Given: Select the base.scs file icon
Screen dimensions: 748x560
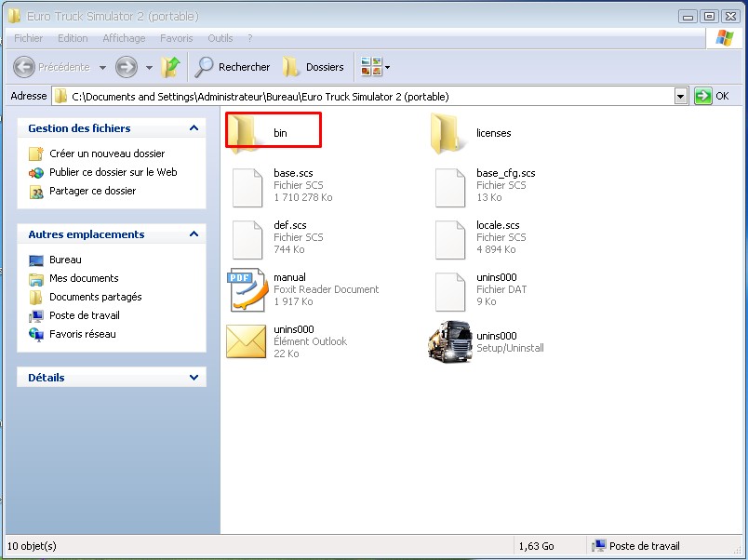Looking at the screenshot, I should 247,188.
